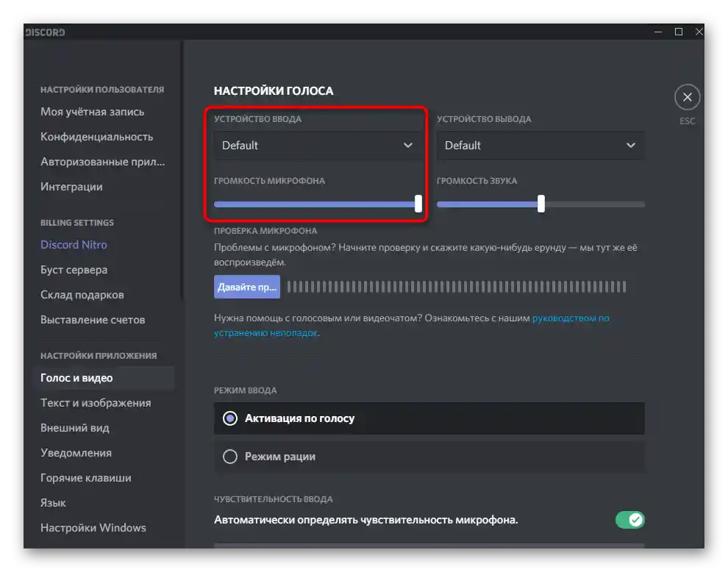Open the руководством по устранению неполадок link
728x572 pixels.
pos(571,318)
